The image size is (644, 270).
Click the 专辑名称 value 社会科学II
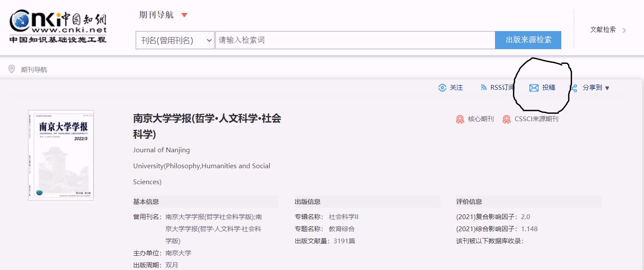pyautogui.click(x=343, y=217)
